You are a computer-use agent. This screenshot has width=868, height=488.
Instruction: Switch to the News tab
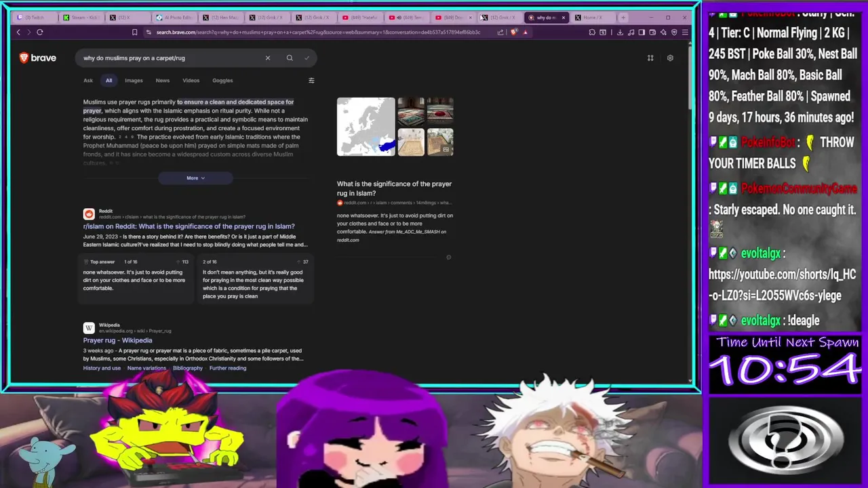coord(163,80)
